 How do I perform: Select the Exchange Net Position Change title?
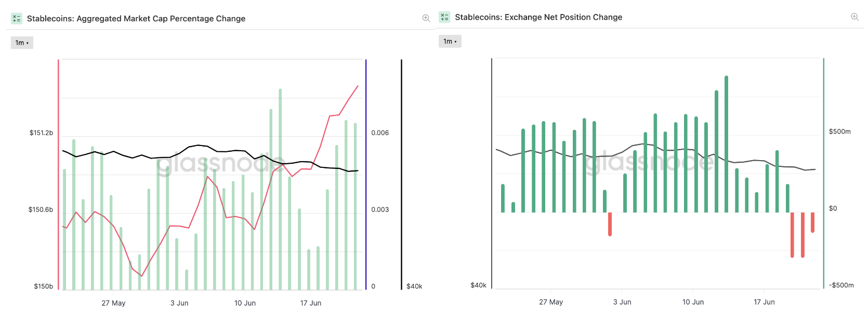pyautogui.click(x=538, y=17)
